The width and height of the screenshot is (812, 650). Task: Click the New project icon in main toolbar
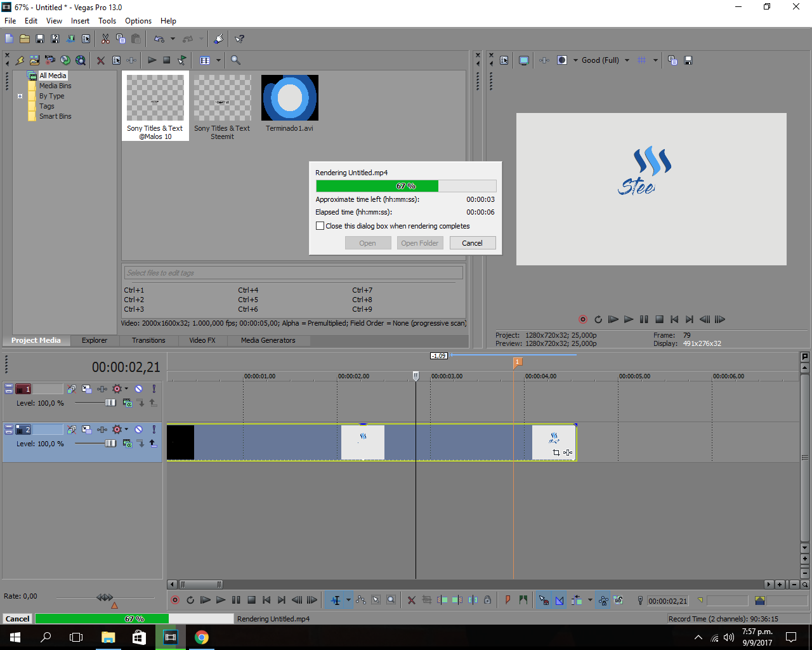[x=9, y=39]
